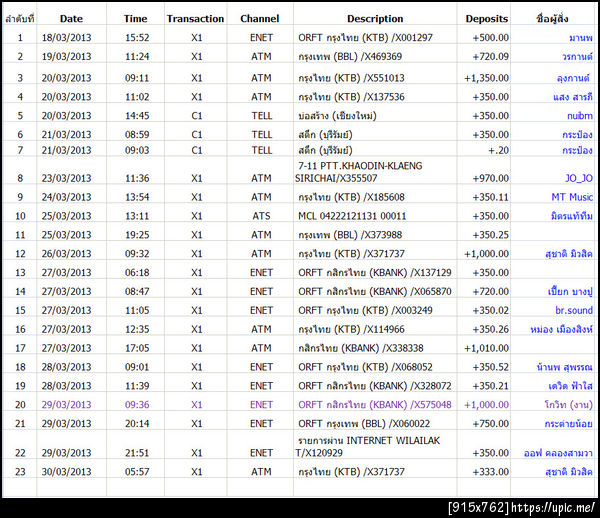The height and width of the screenshot is (518, 600).
Task: Click the time 09:32 cell
Action: tap(137, 254)
